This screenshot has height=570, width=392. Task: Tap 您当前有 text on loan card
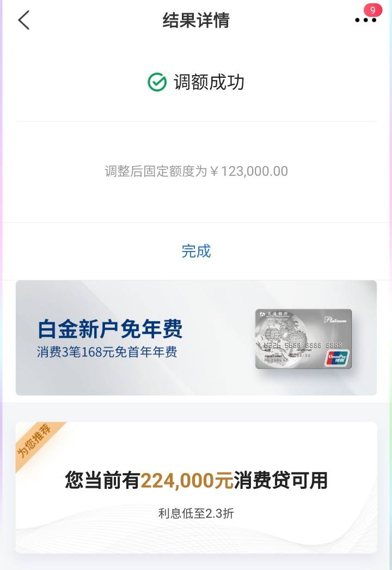pos(102,480)
